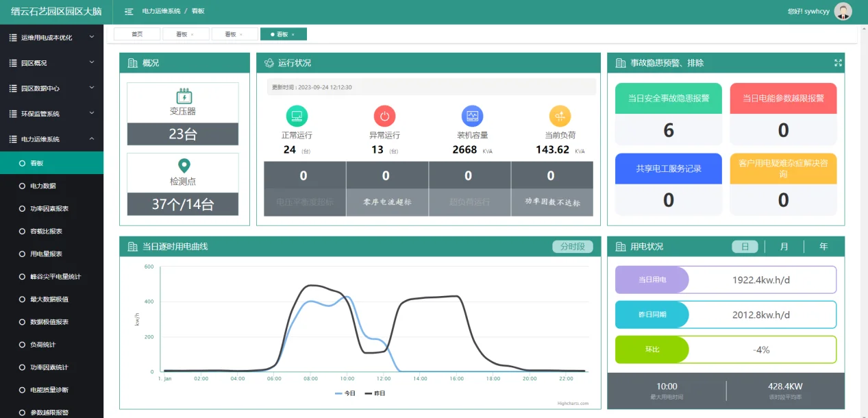
Task: Click 电力运维系统 in the breadcrumb
Action: [161, 12]
